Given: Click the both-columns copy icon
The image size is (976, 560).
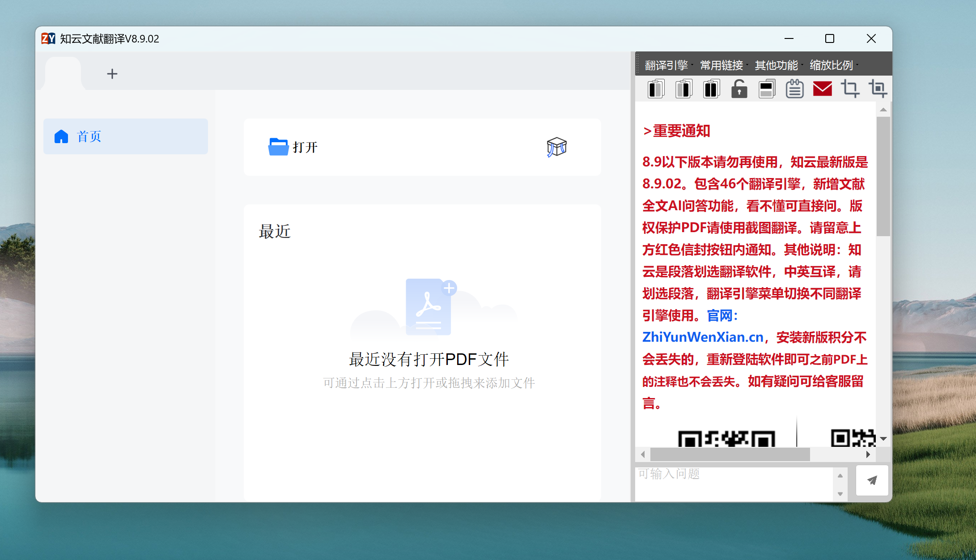Looking at the screenshot, I should tap(711, 89).
